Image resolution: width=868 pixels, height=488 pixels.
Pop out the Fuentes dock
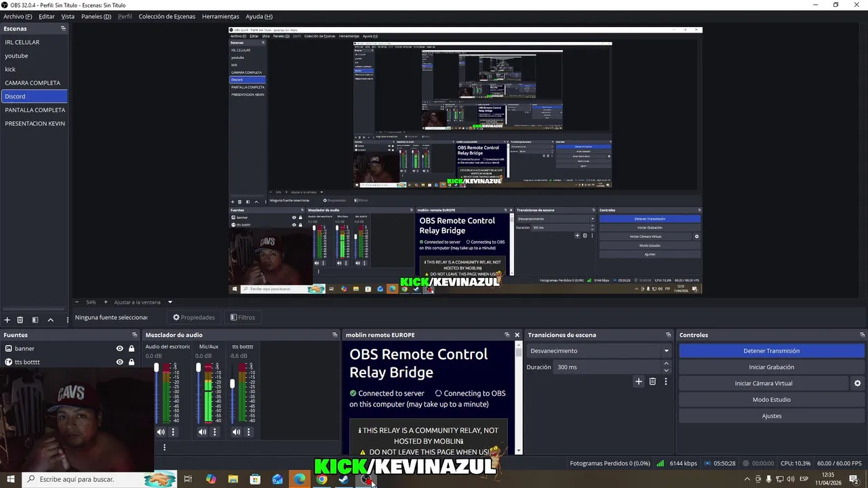pyautogui.click(x=134, y=335)
